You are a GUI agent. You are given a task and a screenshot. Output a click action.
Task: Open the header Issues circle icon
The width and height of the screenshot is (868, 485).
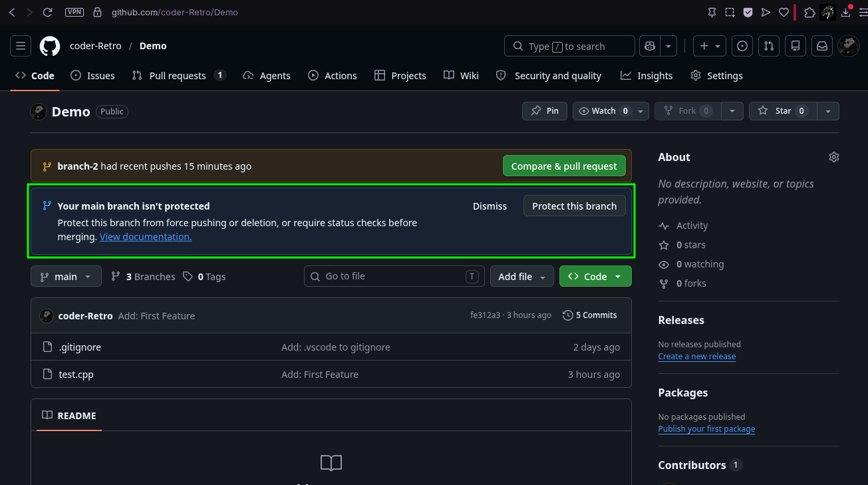[x=742, y=46]
